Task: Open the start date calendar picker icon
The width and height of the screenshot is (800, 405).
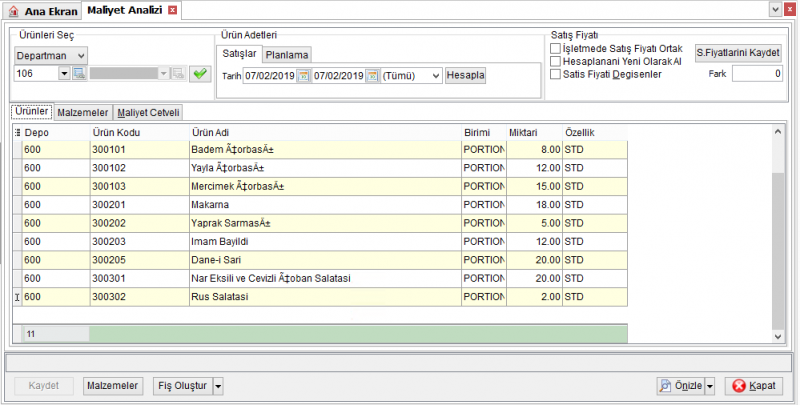Action: 304,75
